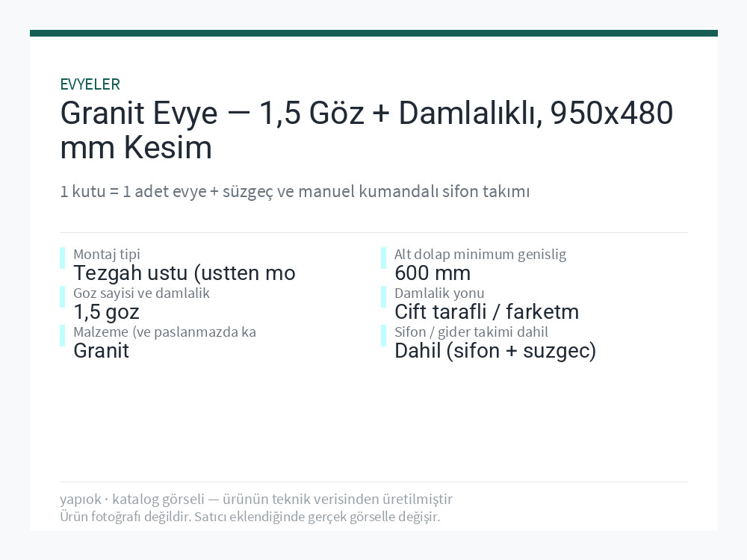Select the Tezgah ustu value
747x560 pixels.
click(x=185, y=273)
